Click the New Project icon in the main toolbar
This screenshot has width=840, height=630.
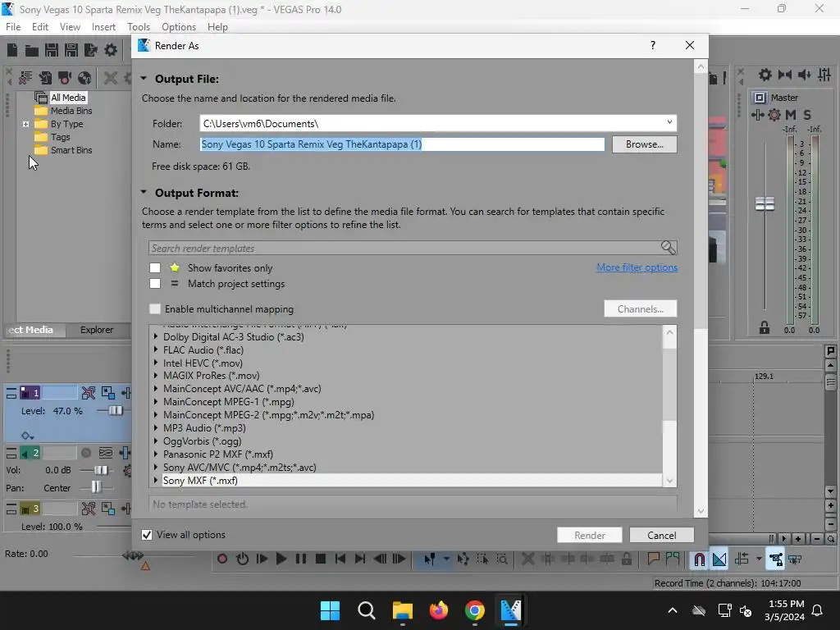tap(12, 50)
